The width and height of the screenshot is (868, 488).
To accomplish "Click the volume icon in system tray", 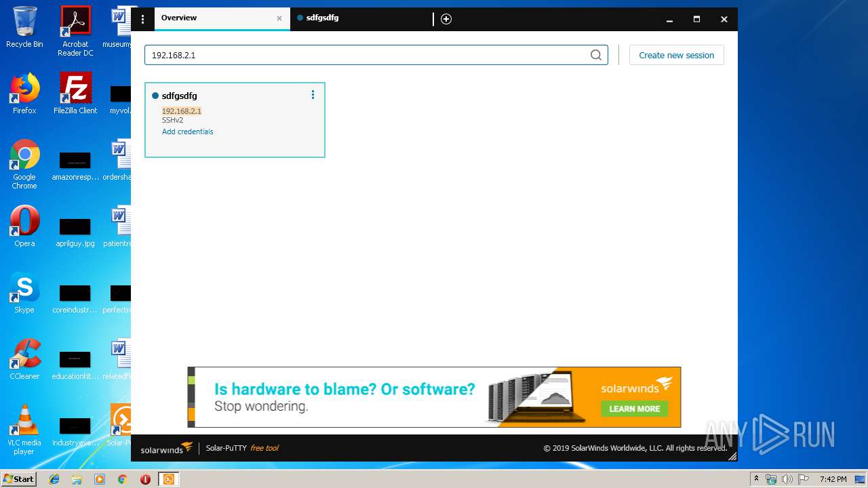I will 787,479.
